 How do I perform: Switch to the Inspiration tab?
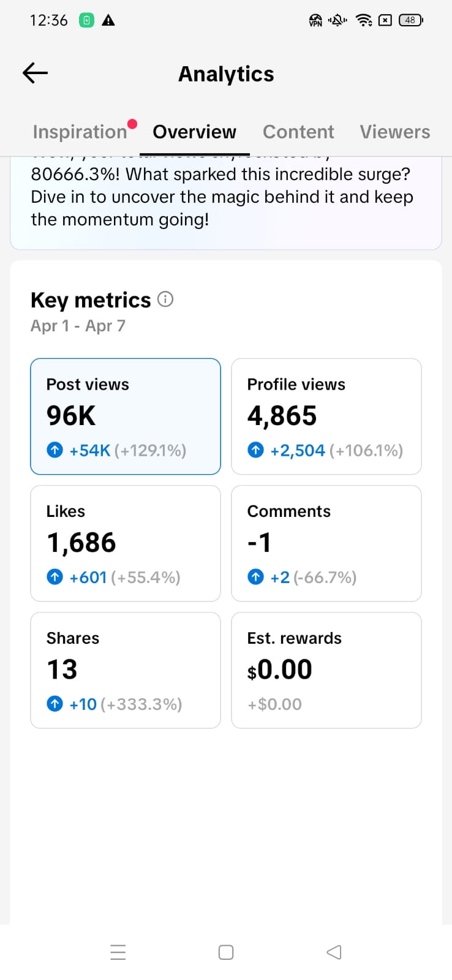point(80,132)
